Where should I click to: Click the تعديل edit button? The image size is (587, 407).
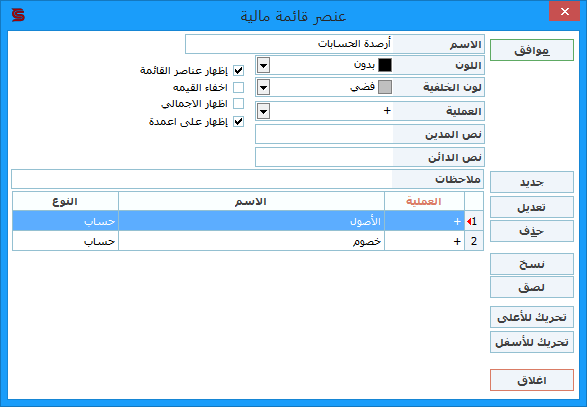tap(532, 207)
